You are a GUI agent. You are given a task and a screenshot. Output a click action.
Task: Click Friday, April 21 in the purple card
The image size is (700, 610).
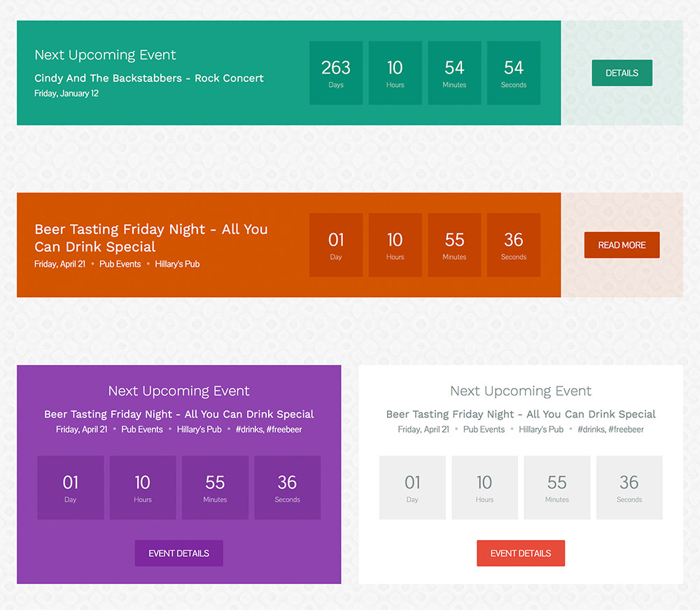(82, 429)
